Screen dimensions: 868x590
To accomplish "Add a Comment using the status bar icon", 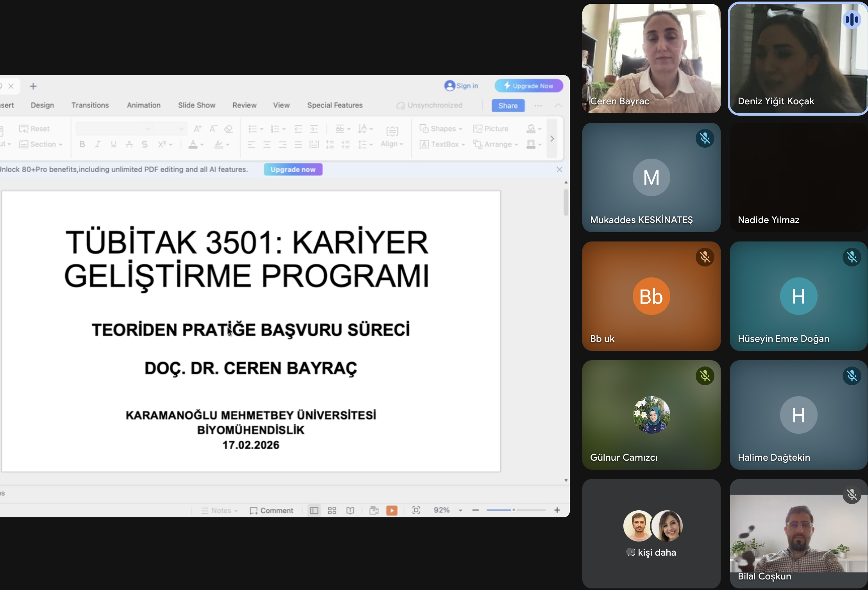I will [x=272, y=510].
